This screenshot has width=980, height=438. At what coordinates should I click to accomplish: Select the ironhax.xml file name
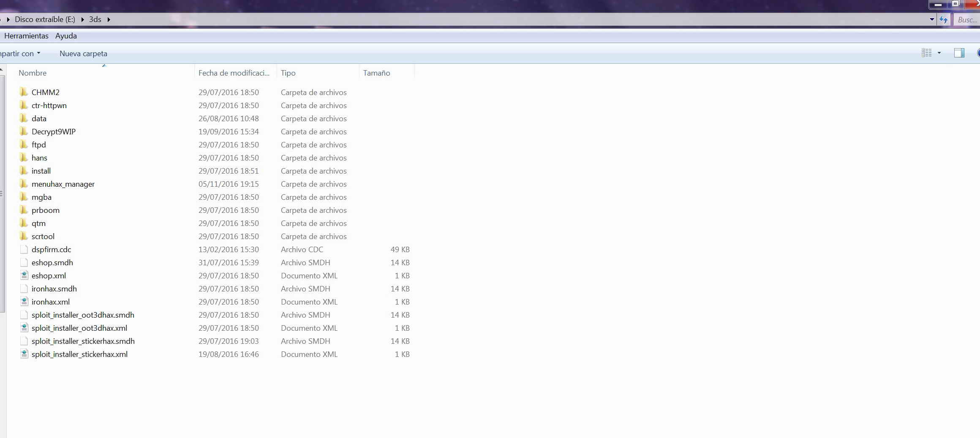click(51, 302)
